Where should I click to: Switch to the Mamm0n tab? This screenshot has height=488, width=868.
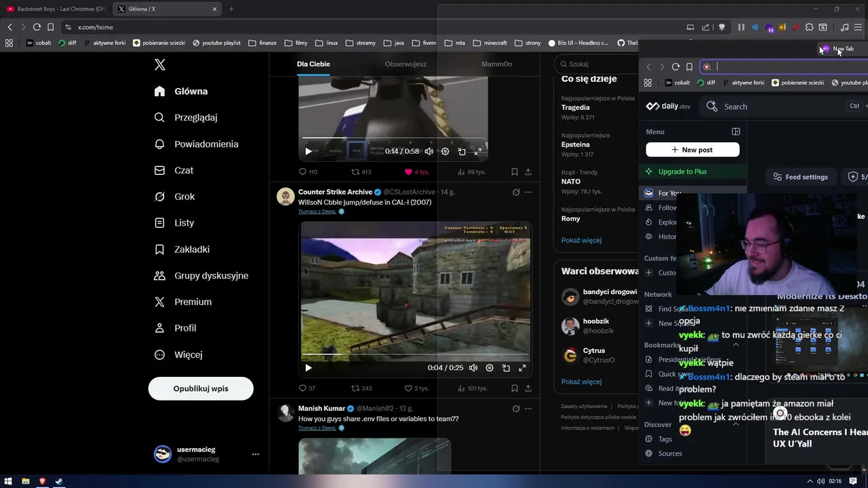(496, 64)
